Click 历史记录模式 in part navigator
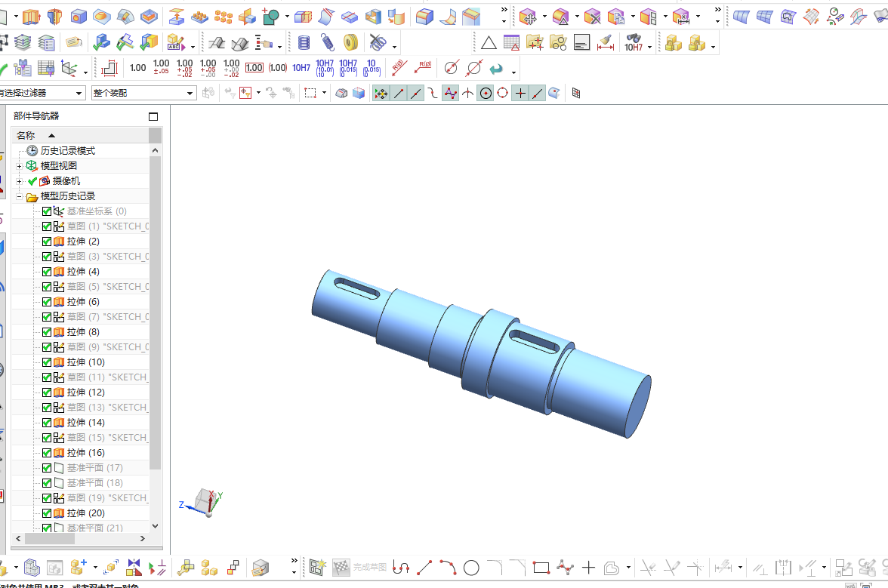The height and width of the screenshot is (588, 888). click(67, 151)
